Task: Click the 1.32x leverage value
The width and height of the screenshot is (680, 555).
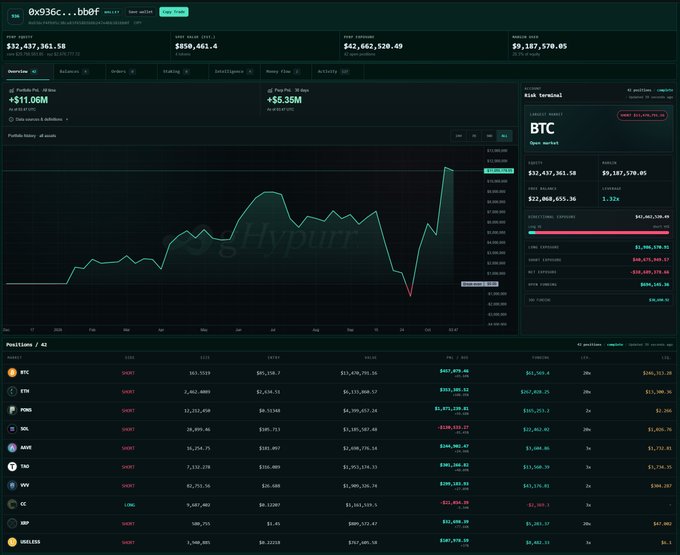Action: [611, 199]
